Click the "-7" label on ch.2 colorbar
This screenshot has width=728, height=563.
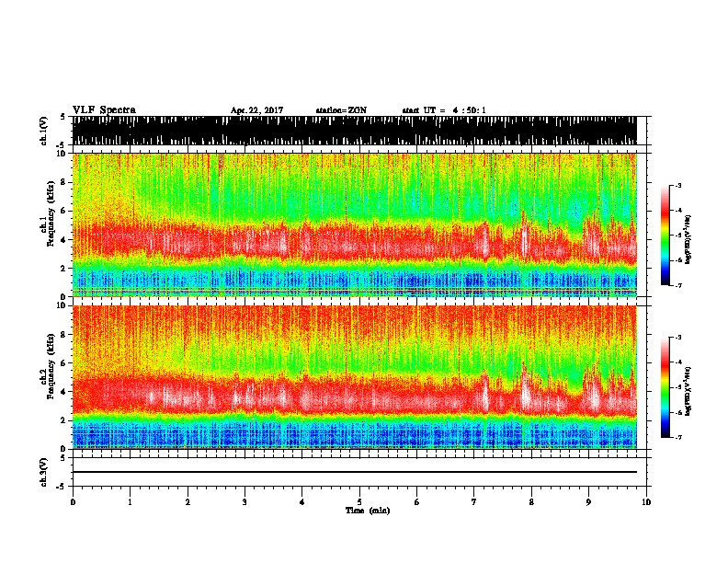tap(678, 437)
